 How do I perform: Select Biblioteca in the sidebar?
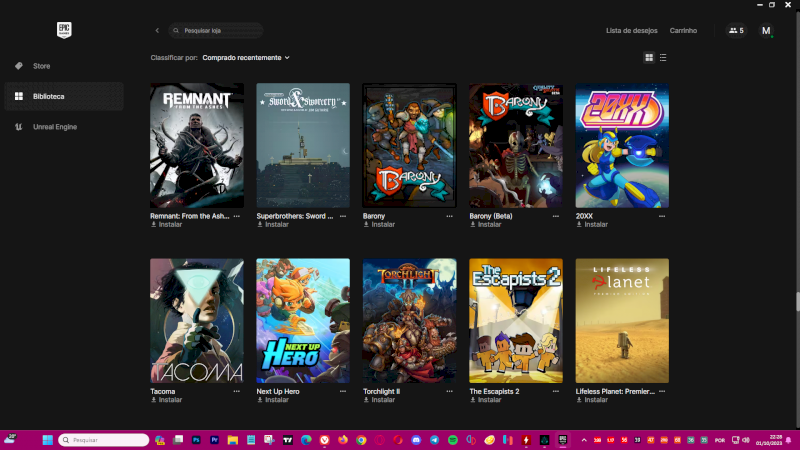(x=64, y=96)
